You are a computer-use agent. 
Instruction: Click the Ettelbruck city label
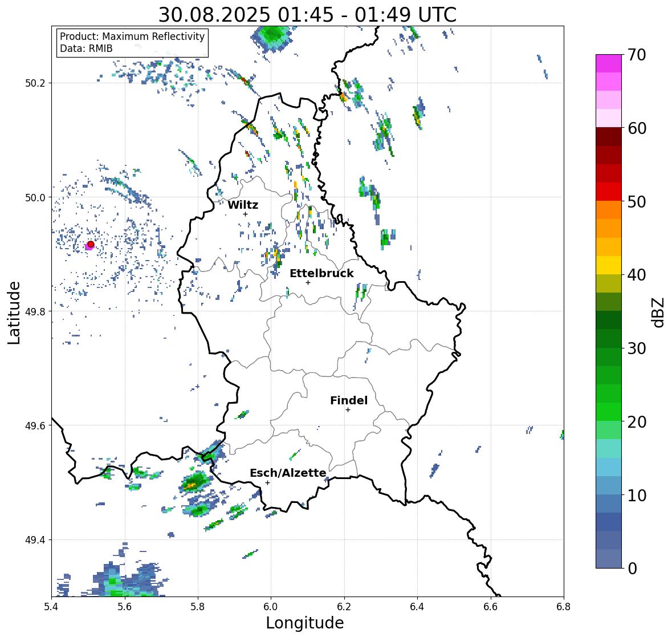tap(321, 274)
